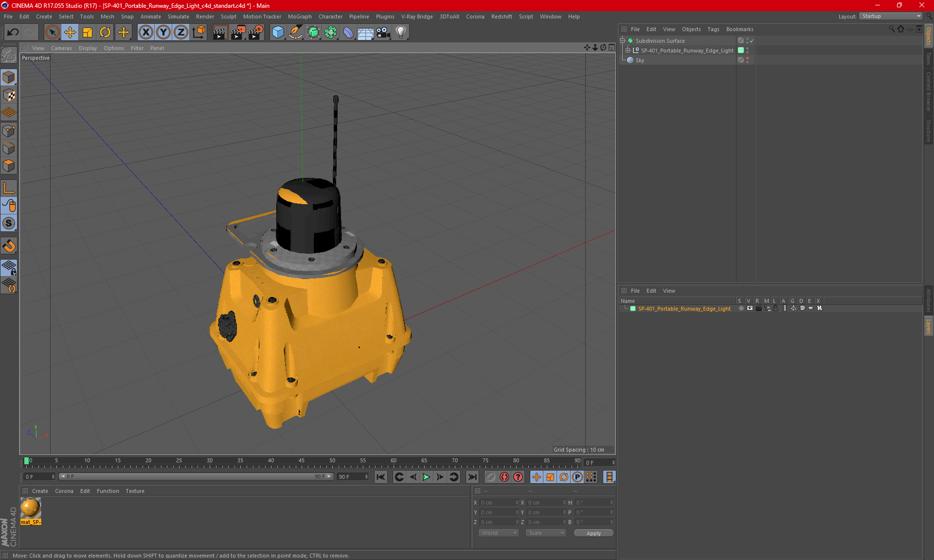934x560 pixels.
Task: Open viewport Filter menu
Action: (137, 48)
